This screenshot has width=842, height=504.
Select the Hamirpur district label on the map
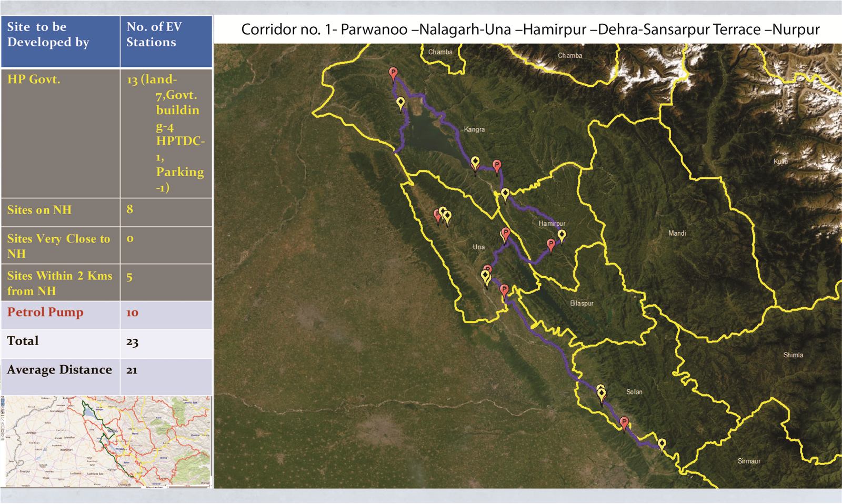[552, 224]
